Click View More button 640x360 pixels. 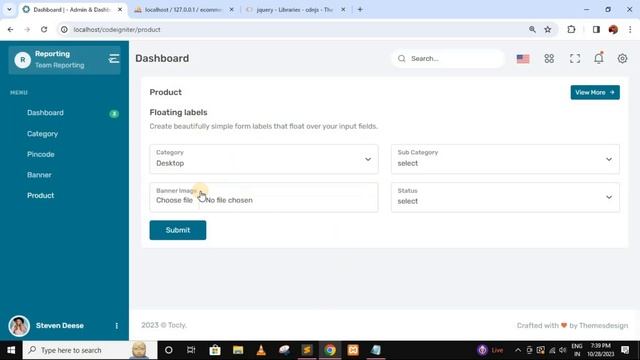595,93
